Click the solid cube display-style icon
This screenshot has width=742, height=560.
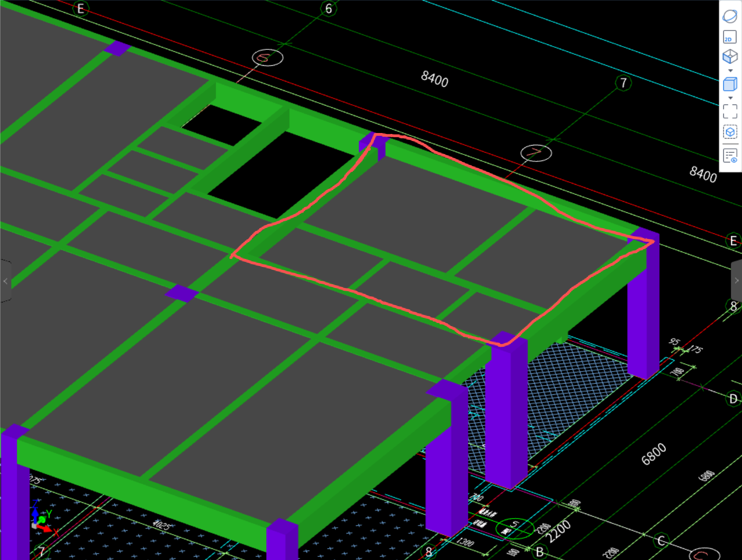coord(730,84)
